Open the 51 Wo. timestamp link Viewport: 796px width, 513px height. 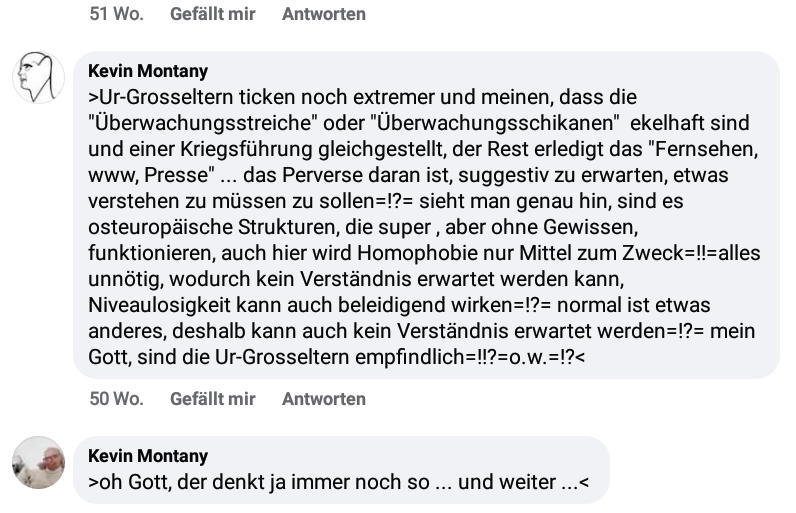pyautogui.click(x=116, y=14)
